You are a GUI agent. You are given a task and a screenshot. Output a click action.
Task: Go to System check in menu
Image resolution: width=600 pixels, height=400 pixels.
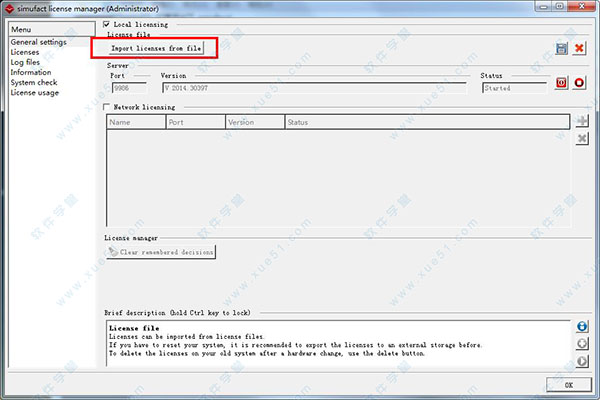33,83
